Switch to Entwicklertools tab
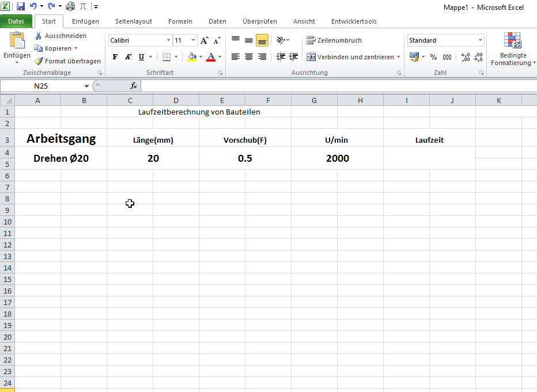The image size is (537, 392). [354, 21]
